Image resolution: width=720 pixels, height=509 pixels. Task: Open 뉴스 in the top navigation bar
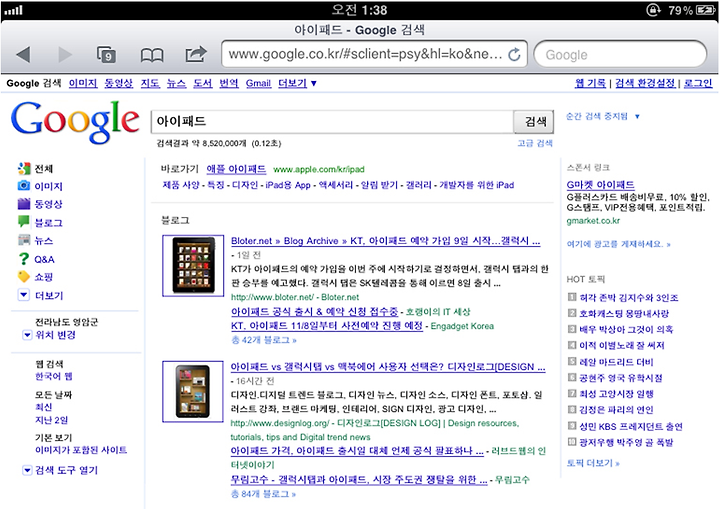(x=176, y=83)
